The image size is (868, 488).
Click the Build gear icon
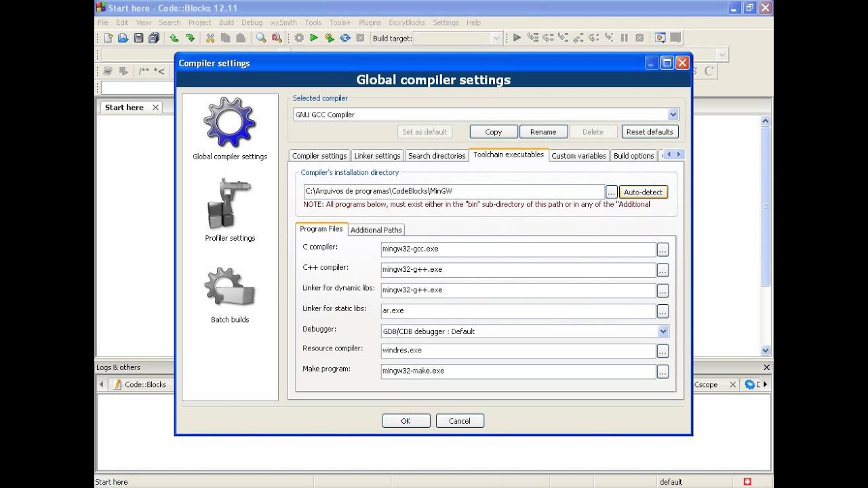click(x=299, y=38)
